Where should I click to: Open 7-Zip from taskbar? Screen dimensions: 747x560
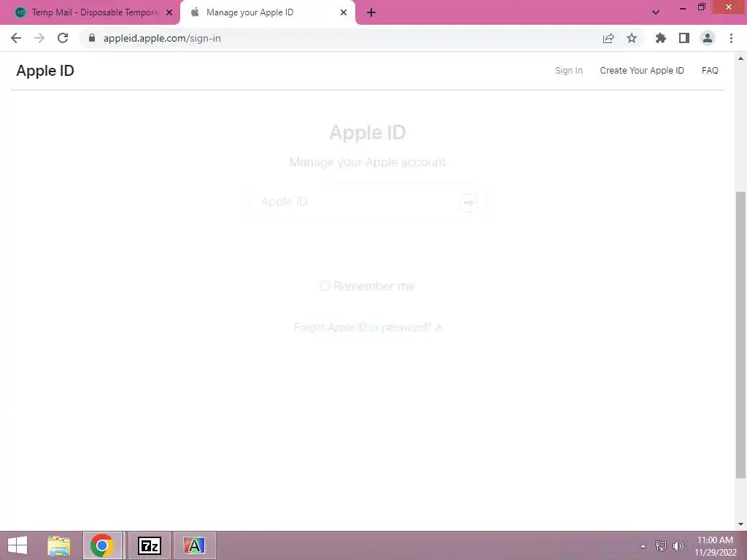(150, 545)
